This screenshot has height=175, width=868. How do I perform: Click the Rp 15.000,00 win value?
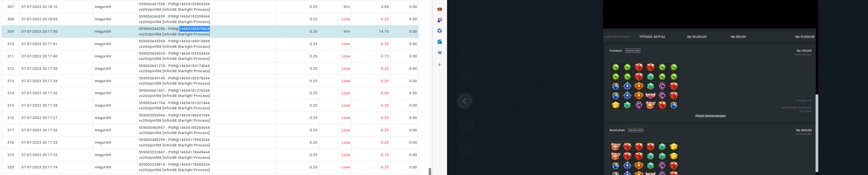805,37
